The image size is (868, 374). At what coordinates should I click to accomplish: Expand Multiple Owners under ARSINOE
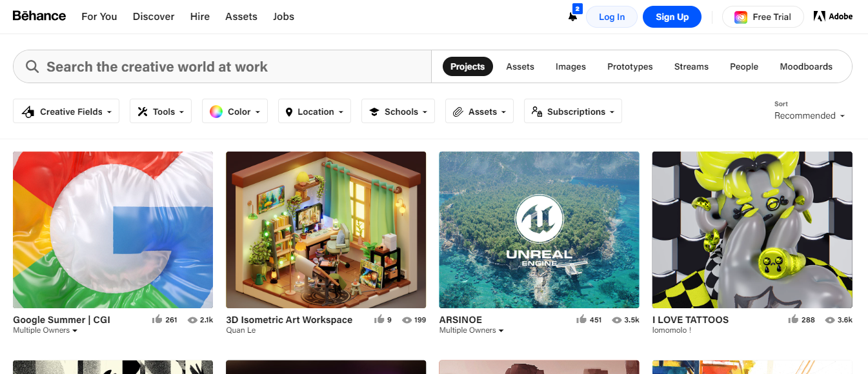[x=471, y=331]
